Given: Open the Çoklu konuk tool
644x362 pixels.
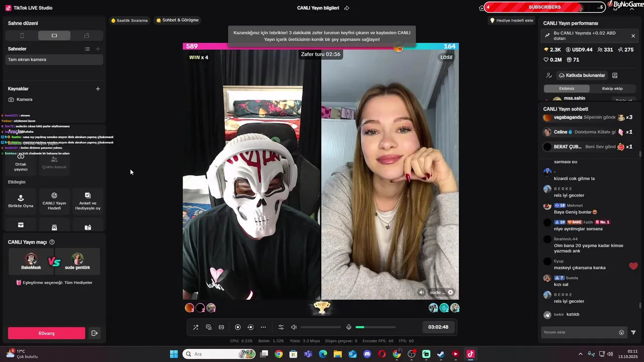Looking at the screenshot, I should coord(54,162).
